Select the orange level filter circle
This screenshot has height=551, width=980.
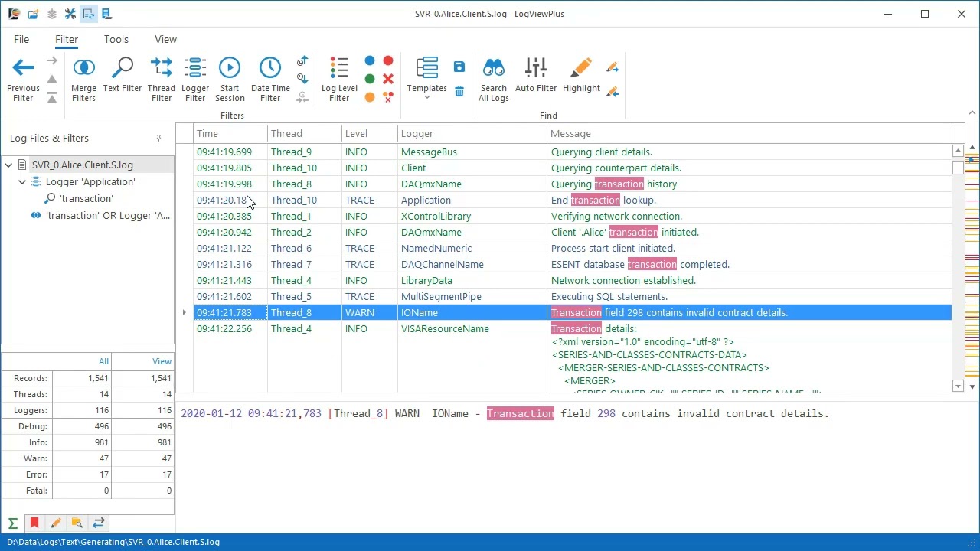point(370,97)
